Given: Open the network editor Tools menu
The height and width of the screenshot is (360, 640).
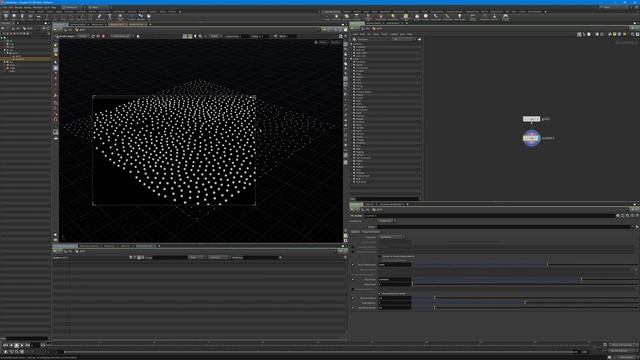Looking at the screenshot, I should coord(384,34).
